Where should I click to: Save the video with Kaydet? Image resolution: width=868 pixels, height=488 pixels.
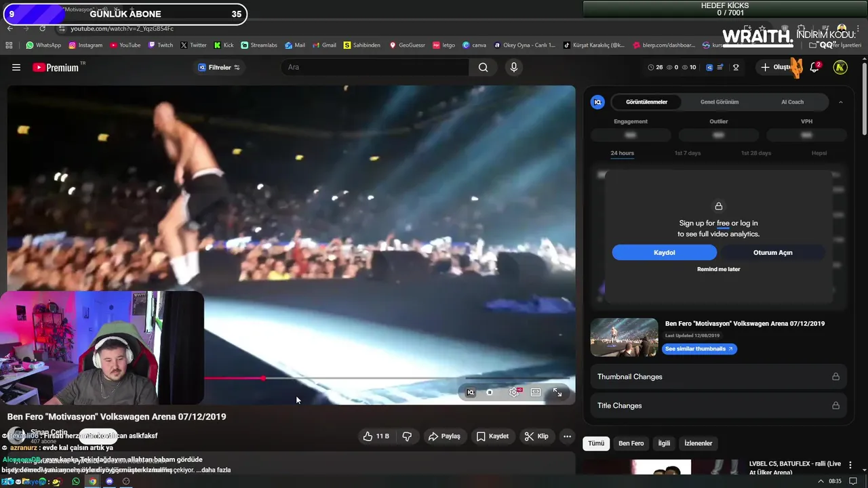pyautogui.click(x=492, y=436)
